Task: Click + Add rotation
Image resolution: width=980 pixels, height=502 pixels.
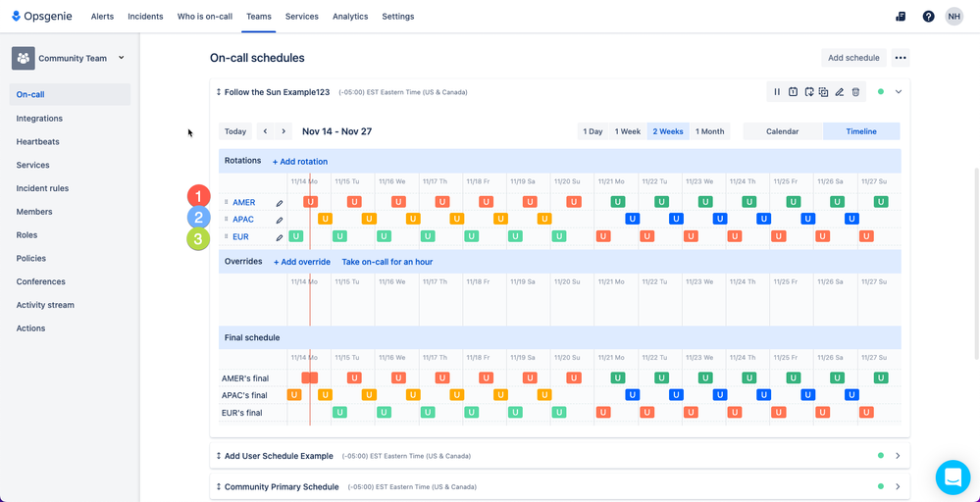Action: [x=300, y=161]
